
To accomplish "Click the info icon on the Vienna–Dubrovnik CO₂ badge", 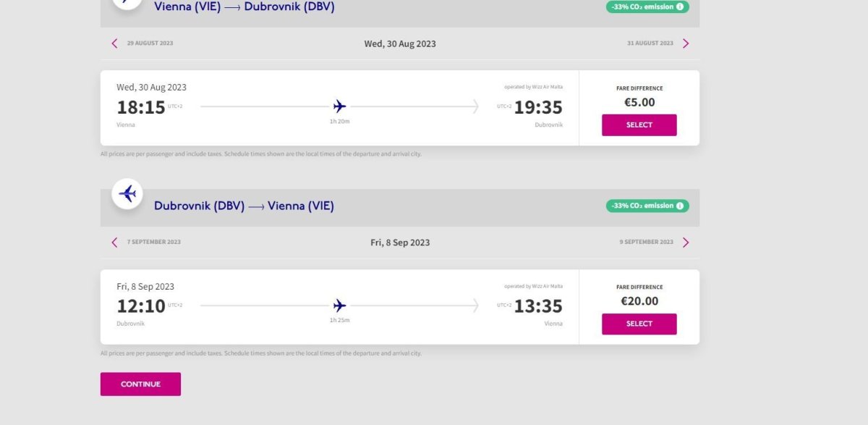I will coord(680,7).
